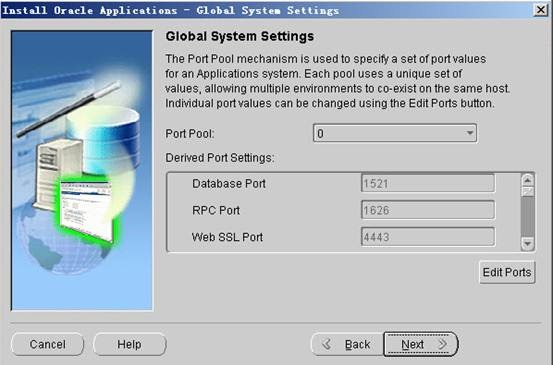
Task: Open Help for Global System Settings
Action: tap(129, 344)
